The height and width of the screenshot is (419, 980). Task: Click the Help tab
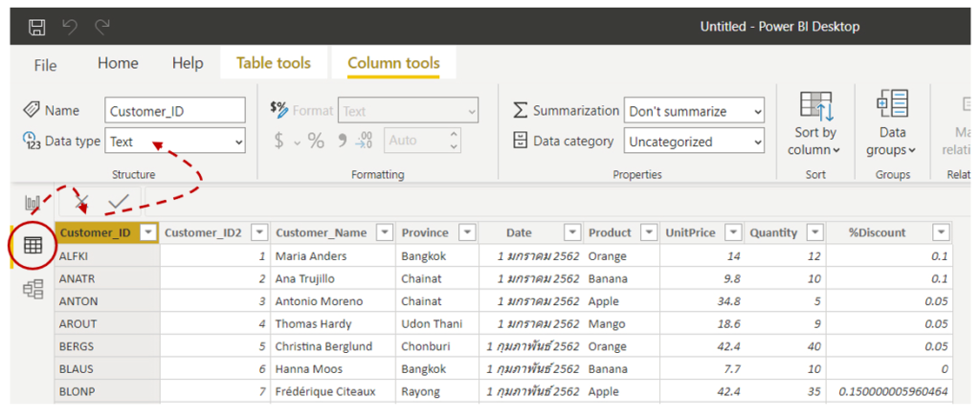click(x=188, y=63)
